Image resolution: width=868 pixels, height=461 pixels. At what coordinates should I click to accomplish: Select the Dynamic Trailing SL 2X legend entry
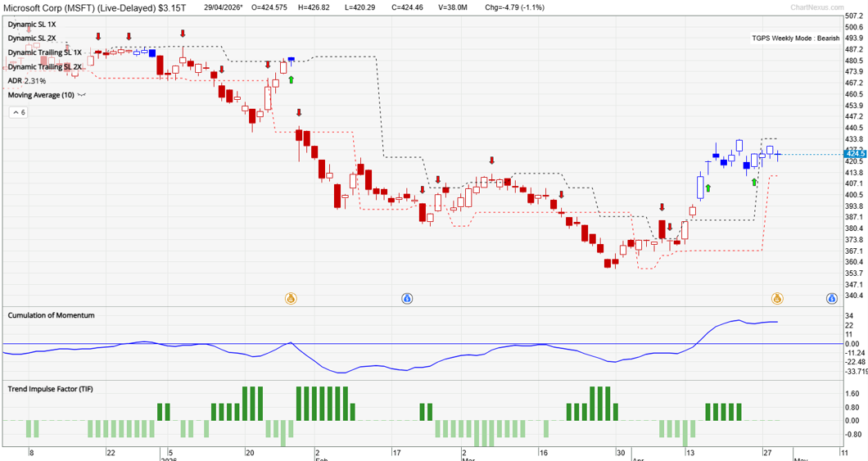tap(44, 67)
